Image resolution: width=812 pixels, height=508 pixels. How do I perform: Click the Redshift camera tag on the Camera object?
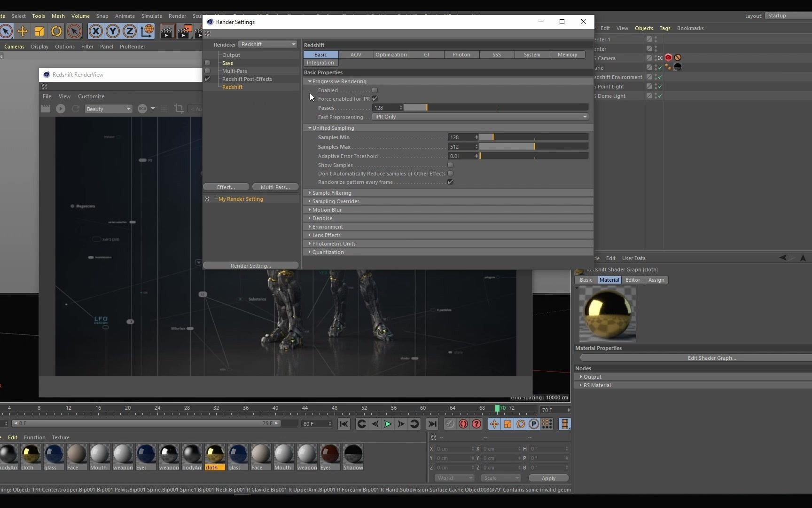click(x=668, y=57)
